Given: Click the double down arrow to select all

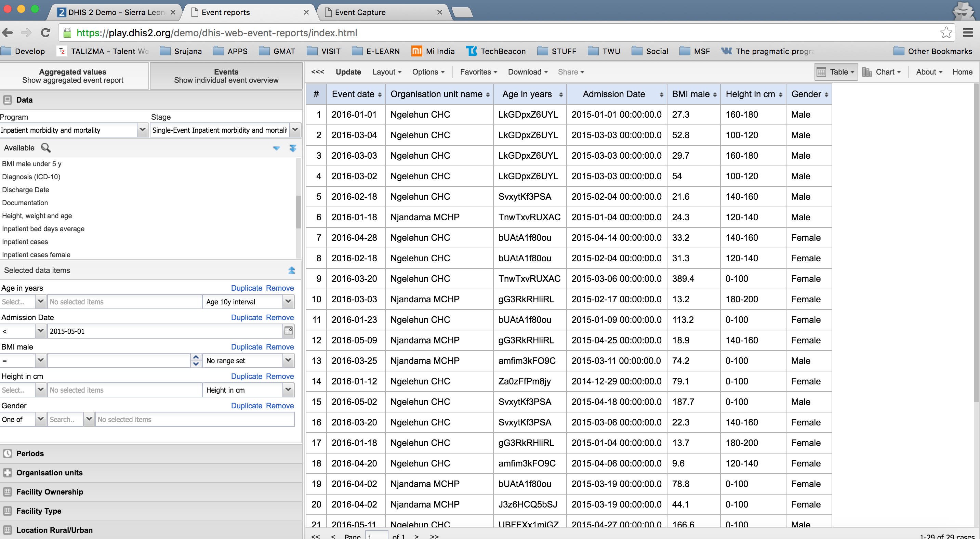Looking at the screenshot, I should [293, 148].
